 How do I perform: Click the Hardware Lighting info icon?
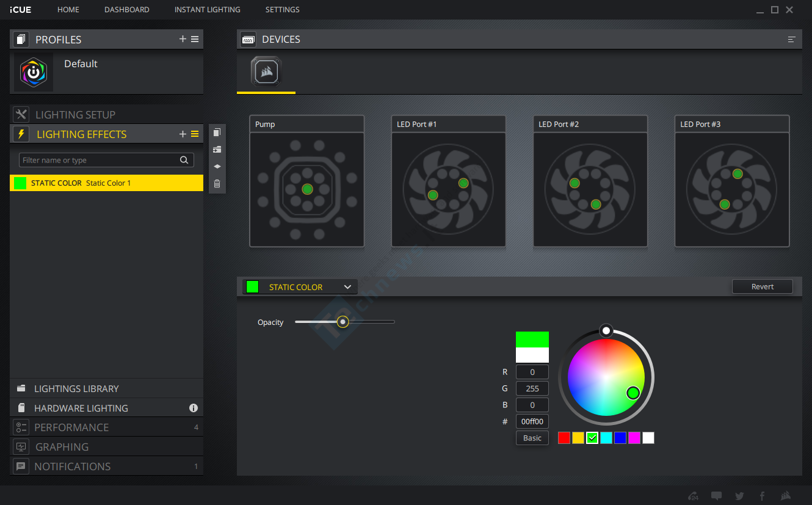194,408
